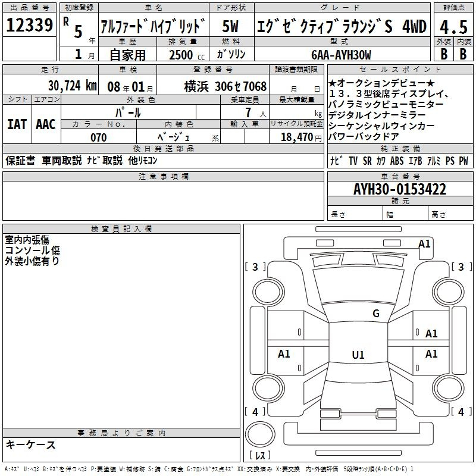476x476 pixels.
Task: Select カワ leather equipment code
Action: [381, 161]
